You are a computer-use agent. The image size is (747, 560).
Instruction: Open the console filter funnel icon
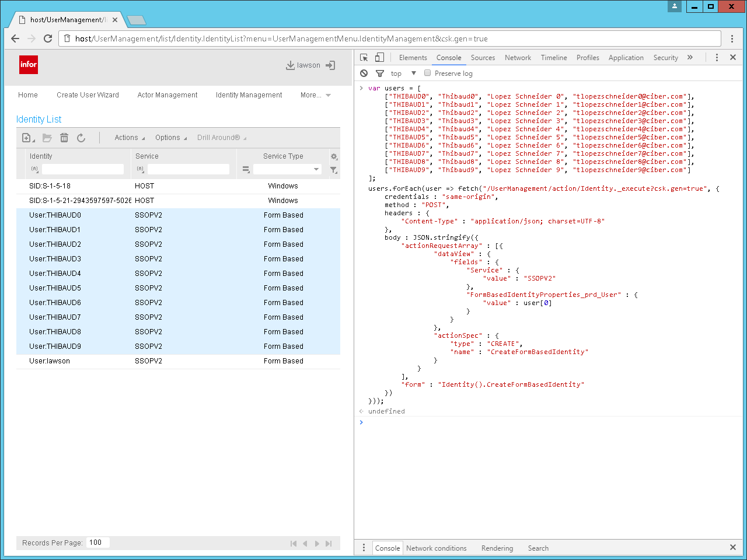(380, 73)
